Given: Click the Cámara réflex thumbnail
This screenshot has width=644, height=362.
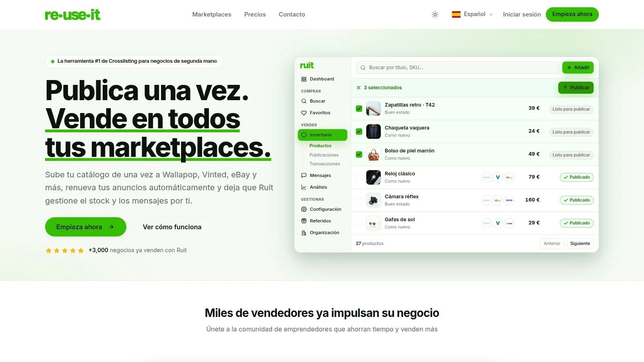Looking at the screenshot, I should tap(374, 200).
